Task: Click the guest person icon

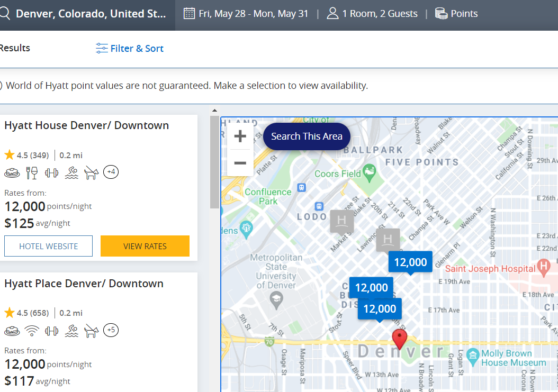Action: [x=332, y=14]
